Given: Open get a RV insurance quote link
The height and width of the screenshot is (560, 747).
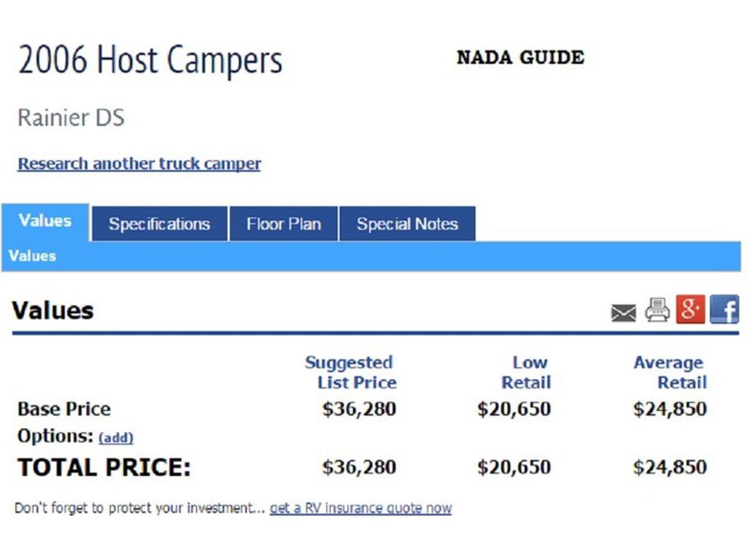Looking at the screenshot, I should click(360, 508).
